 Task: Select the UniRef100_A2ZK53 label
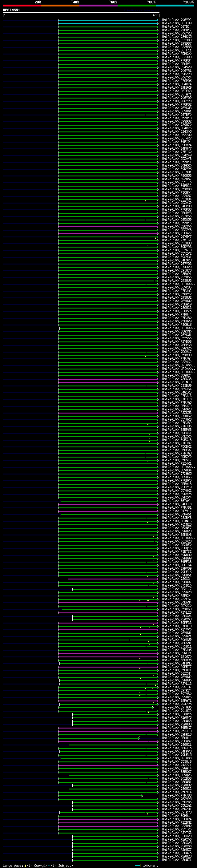[176, 413]
